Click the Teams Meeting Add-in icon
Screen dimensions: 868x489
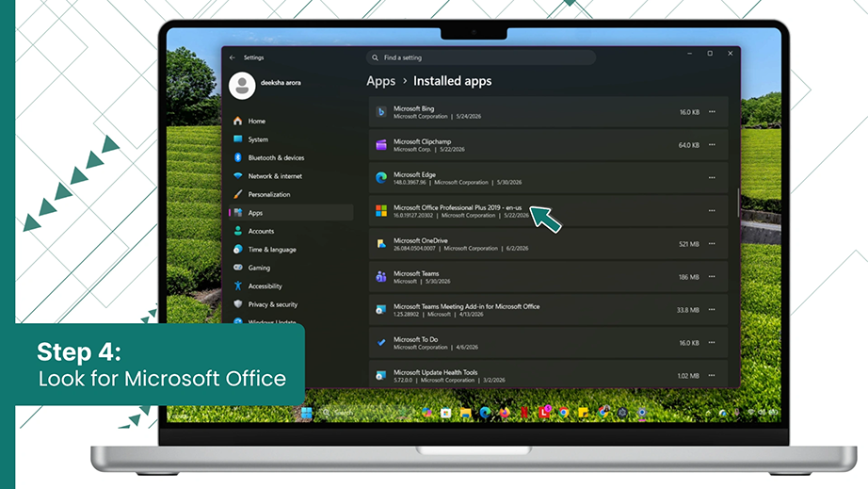pyautogui.click(x=381, y=310)
